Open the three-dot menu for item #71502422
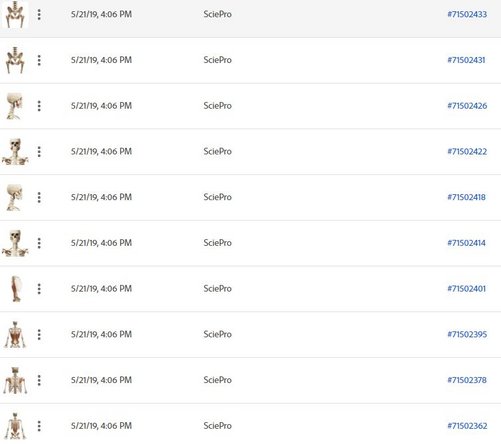 [x=39, y=151]
